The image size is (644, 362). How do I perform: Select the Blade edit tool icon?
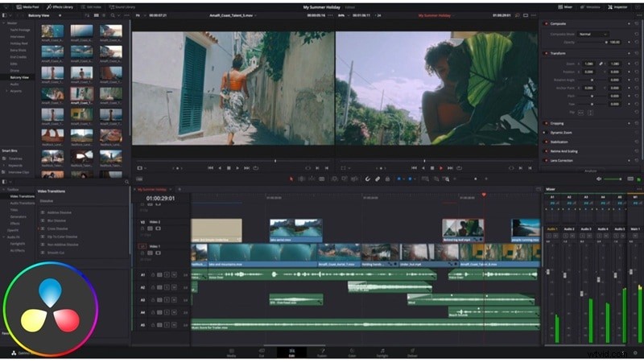coord(321,179)
